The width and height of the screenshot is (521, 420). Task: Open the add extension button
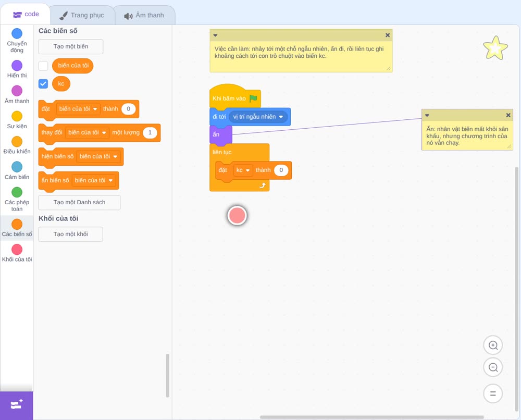[17, 405]
